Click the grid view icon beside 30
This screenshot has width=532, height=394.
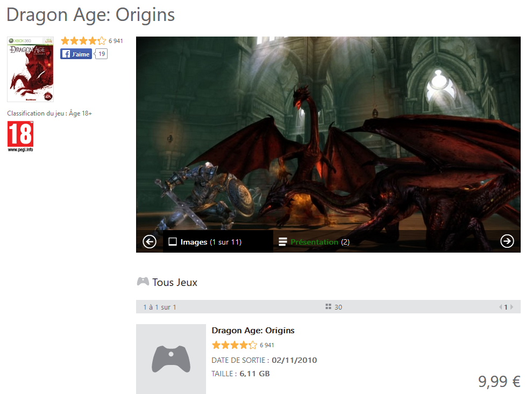(328, 307)
